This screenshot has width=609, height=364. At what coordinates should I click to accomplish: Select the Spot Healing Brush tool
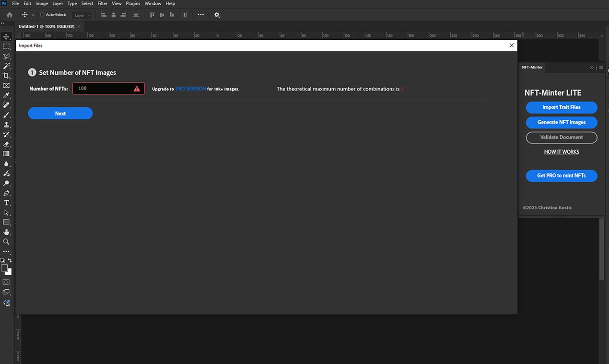click(x=6, y=105)
